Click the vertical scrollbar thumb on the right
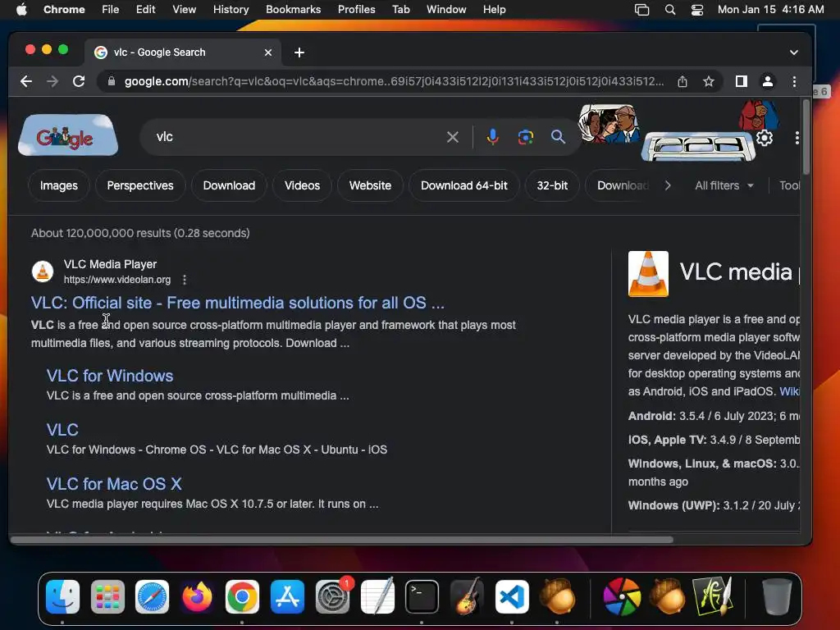The height and width of the screenshot is (630, 840). click(806, 137)
